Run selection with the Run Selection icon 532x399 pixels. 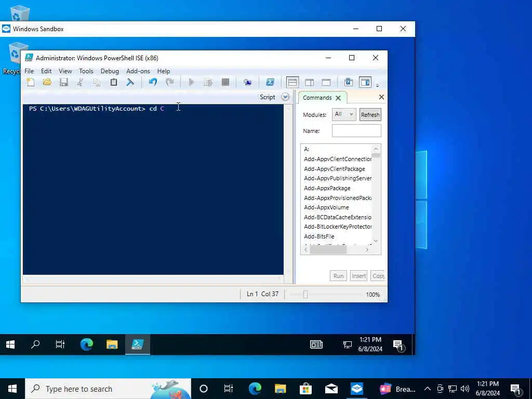[208, 83]
